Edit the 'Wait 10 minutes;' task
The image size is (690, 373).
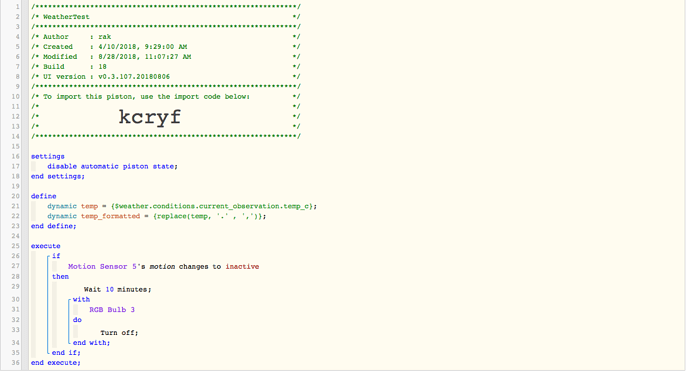[x=117, y=289]
